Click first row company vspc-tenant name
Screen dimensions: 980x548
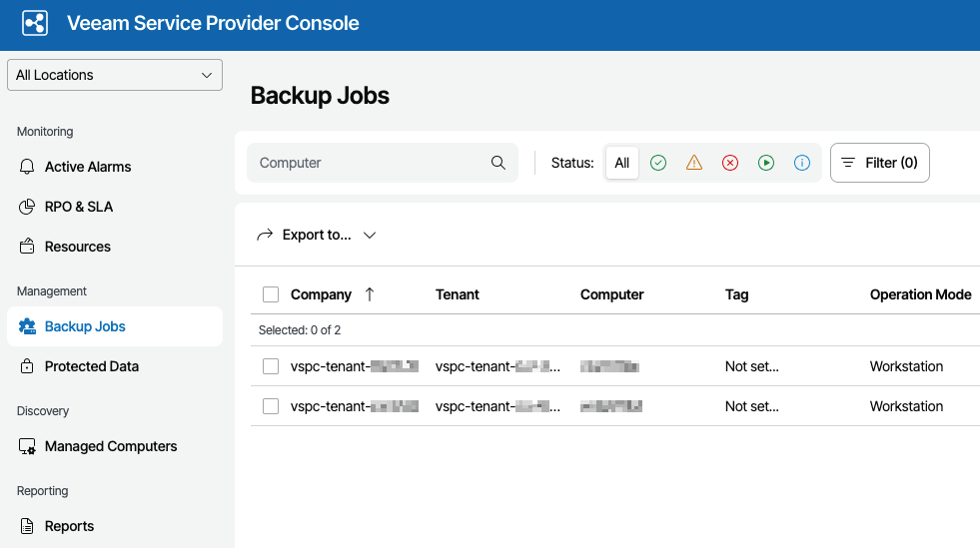355,366
